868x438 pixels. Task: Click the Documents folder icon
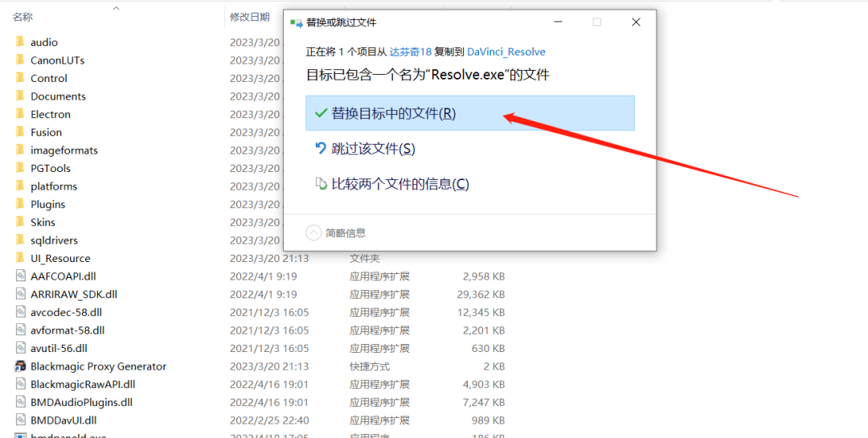click(20, 96)
